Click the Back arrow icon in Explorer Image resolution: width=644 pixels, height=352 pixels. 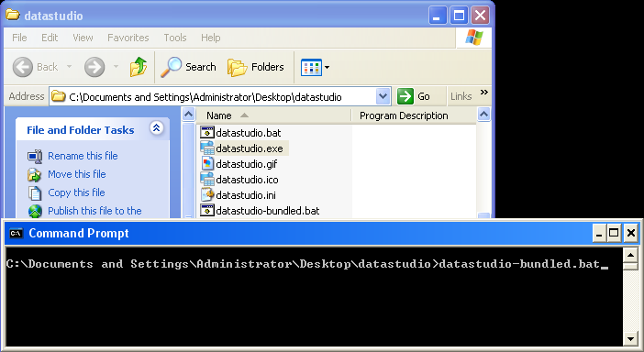click(x=23, y=67)
